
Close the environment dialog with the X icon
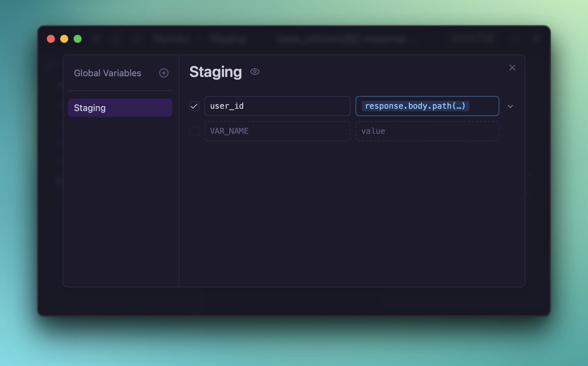coord(512,68)
